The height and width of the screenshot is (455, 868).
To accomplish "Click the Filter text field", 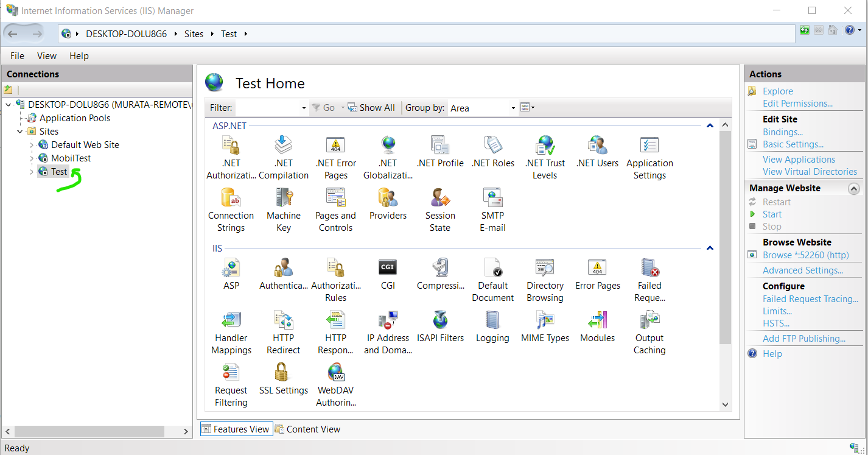I will click(x=268, y=108).
